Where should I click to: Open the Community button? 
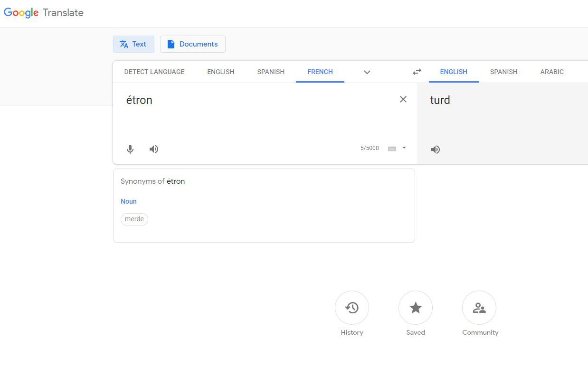(479, 308)
